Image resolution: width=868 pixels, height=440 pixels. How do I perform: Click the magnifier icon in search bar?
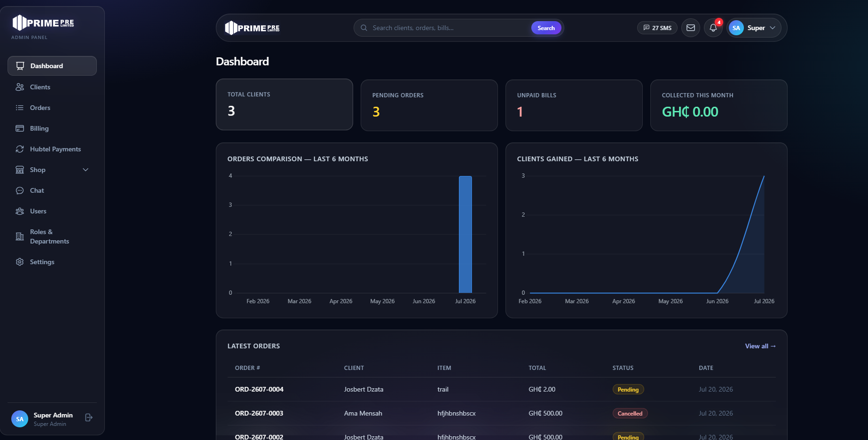(x=364, y=28)
